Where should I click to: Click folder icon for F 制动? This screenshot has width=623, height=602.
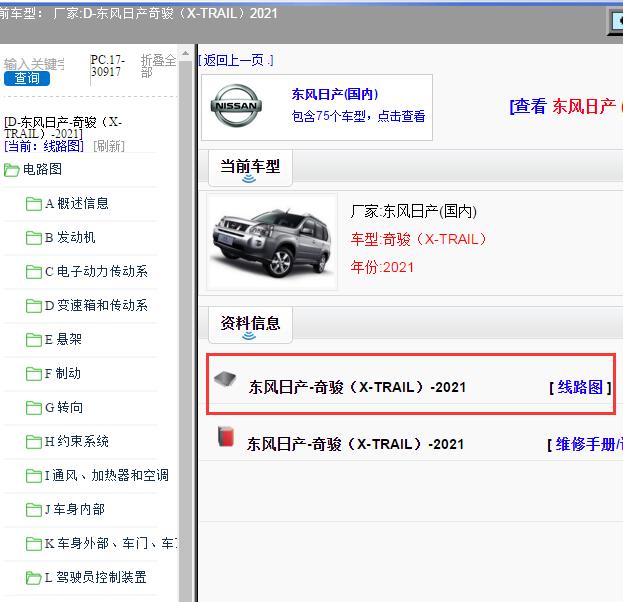point(34,374)
